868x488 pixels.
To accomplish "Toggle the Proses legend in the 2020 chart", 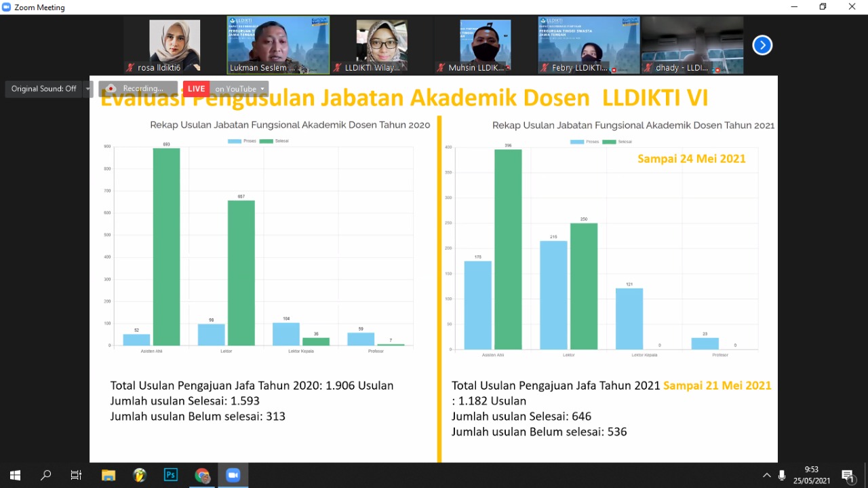I will 242,141.
